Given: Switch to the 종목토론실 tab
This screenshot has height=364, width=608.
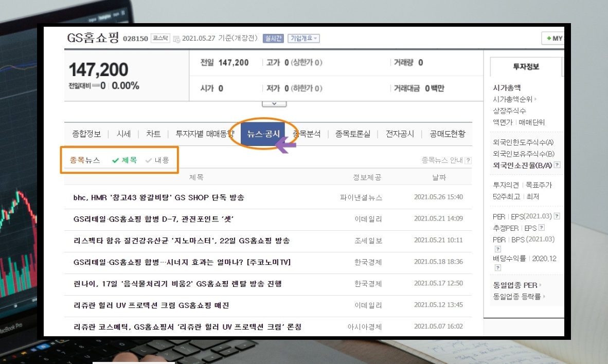Looking at the screenshot, I should 353,134.
